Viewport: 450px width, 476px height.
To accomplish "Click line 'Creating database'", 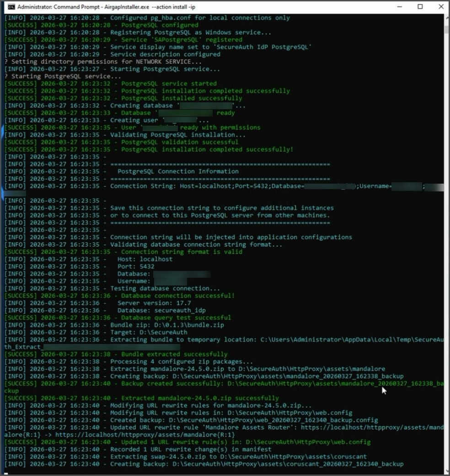I will coord(125,106).
